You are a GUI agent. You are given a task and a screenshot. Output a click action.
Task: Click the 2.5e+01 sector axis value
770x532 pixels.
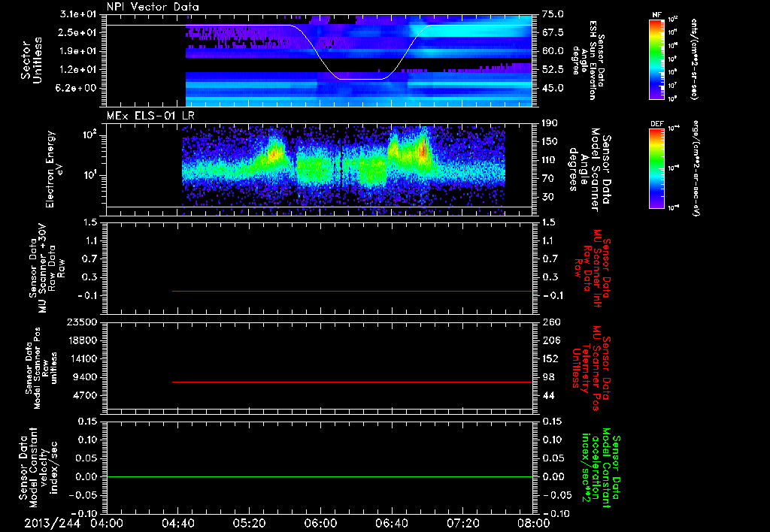pyautogui.click(x=78, y=32)
